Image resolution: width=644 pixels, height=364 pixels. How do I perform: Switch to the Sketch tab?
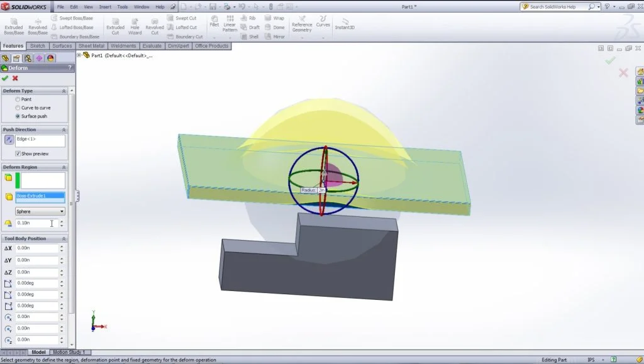(x=37, y=46)
